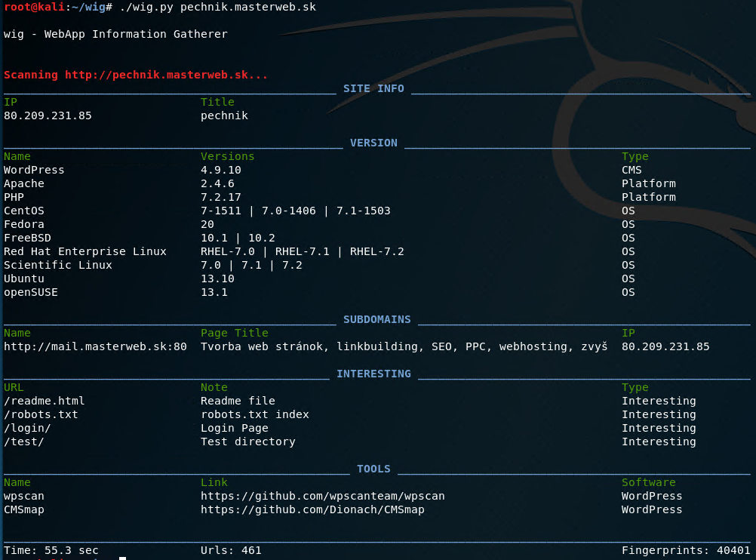The height and width of the screenshot is (560, 756).
Task: Click the VERSION section header
Action: click(x=373, y=143)
